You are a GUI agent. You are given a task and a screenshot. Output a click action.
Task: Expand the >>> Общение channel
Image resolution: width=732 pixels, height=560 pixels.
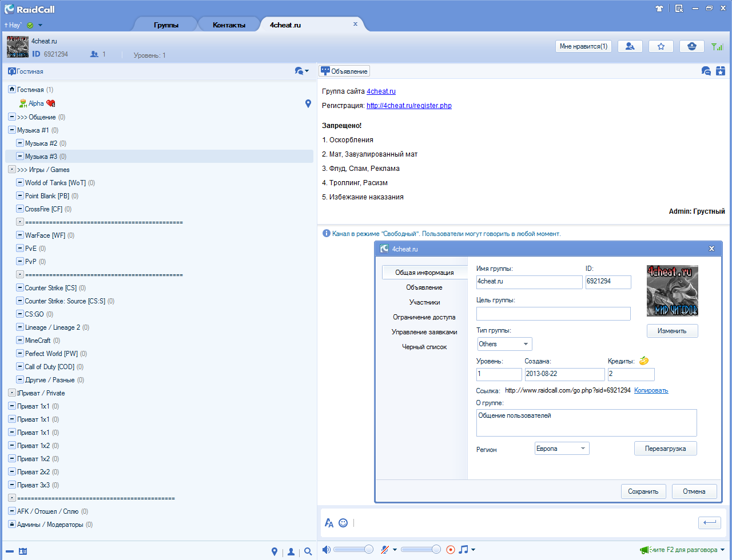pos(12,117)
